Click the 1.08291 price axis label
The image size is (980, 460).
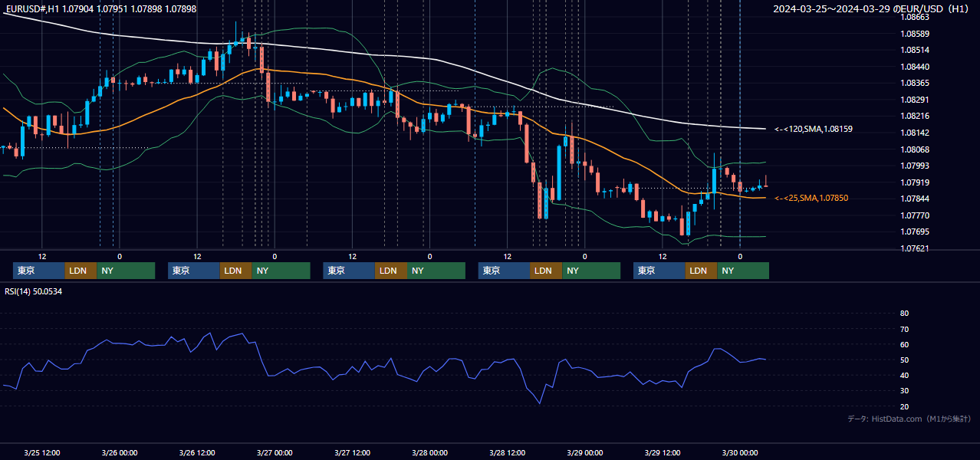tap(916, 100)
